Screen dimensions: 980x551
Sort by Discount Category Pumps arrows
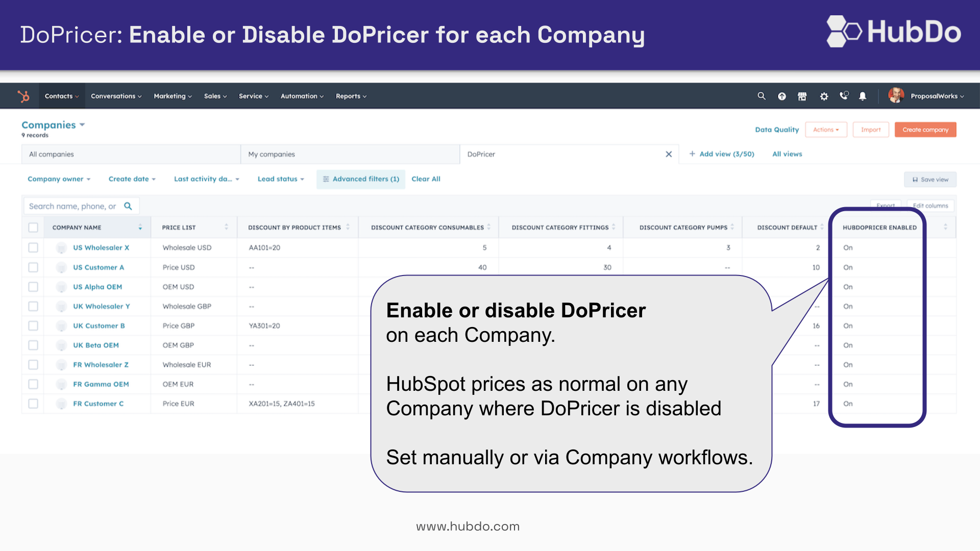click(x=732, y=227)
